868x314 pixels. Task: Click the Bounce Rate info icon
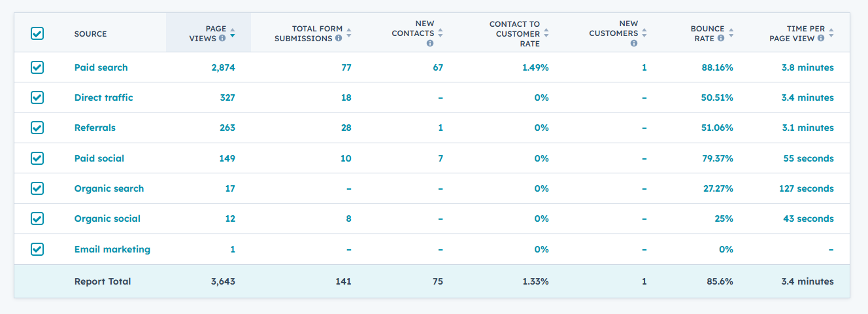coord(720,39)
